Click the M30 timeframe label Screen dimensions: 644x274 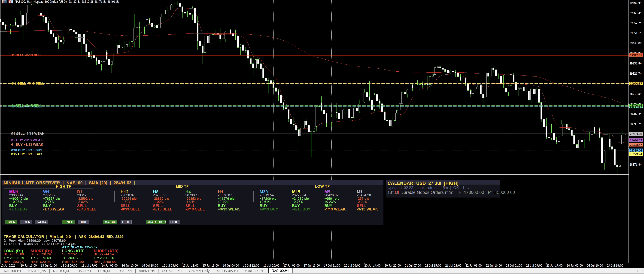click(x=264, y=192)
